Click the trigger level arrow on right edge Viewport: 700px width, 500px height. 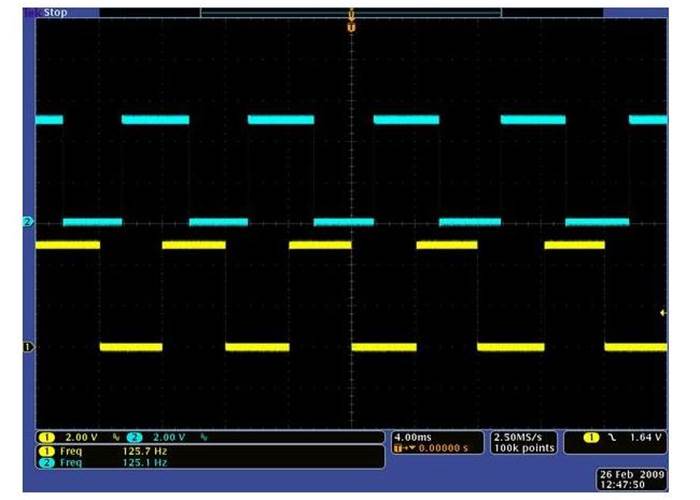[x=663, y=313]
